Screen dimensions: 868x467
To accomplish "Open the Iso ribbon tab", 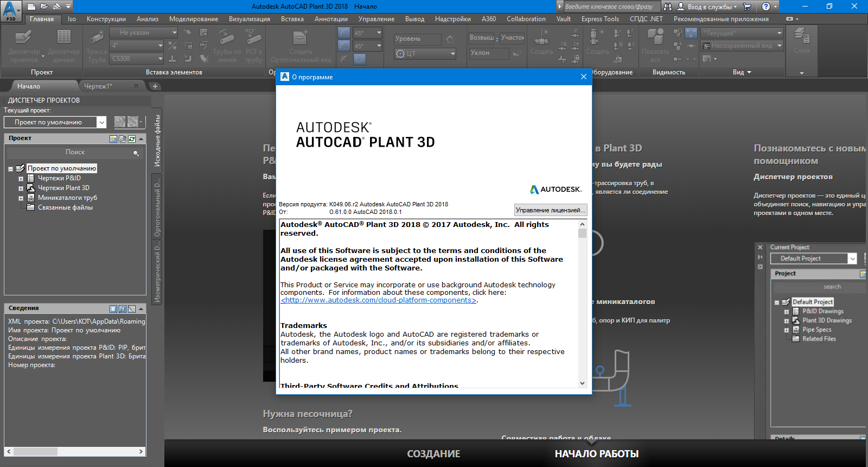I will click(x=72, y=19).
